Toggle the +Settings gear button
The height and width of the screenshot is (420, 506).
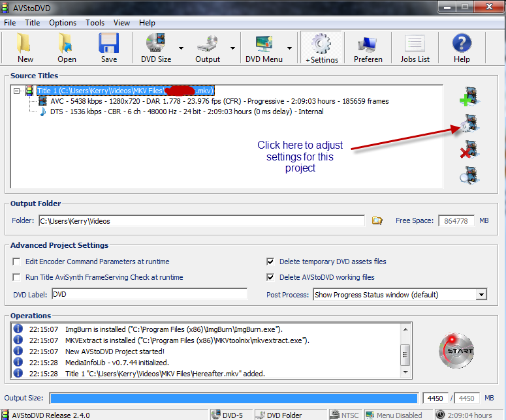(x=321, y=48)
